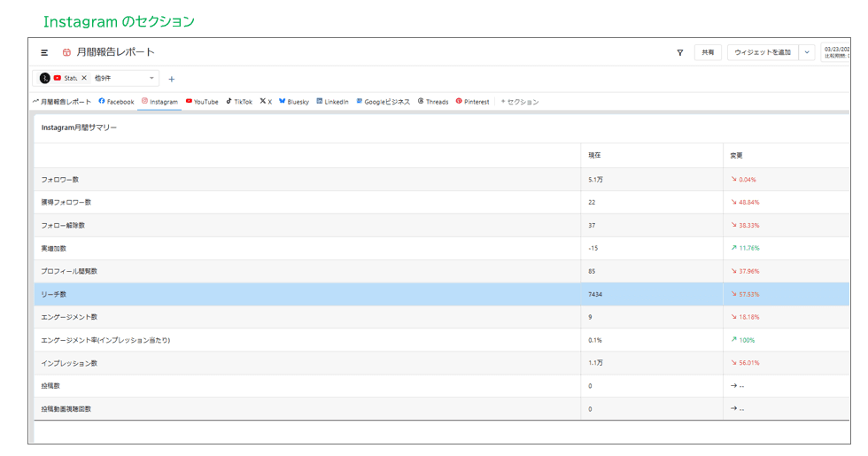Open the LinkedIn tab
Screen dimensions: 868x456
[x=332, y=102]
